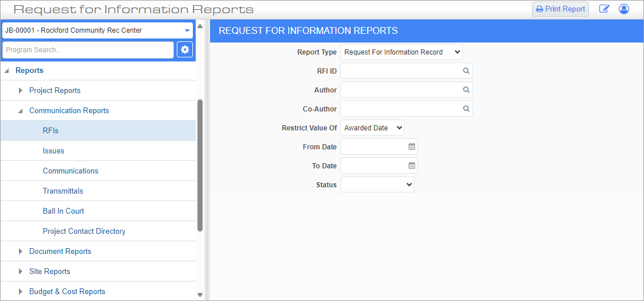Click the Document Reports label
This screenshot has height=301, width=644.
[60, 251]
